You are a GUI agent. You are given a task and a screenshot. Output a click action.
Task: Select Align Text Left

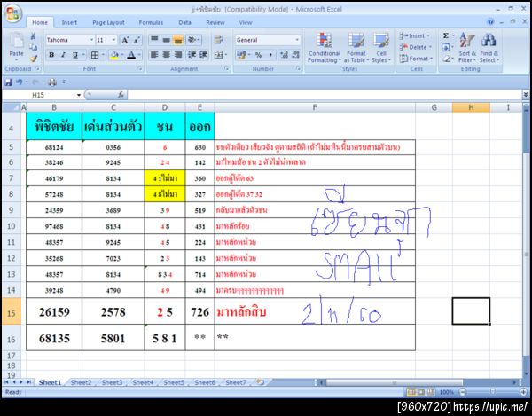(x=154, y=55)
